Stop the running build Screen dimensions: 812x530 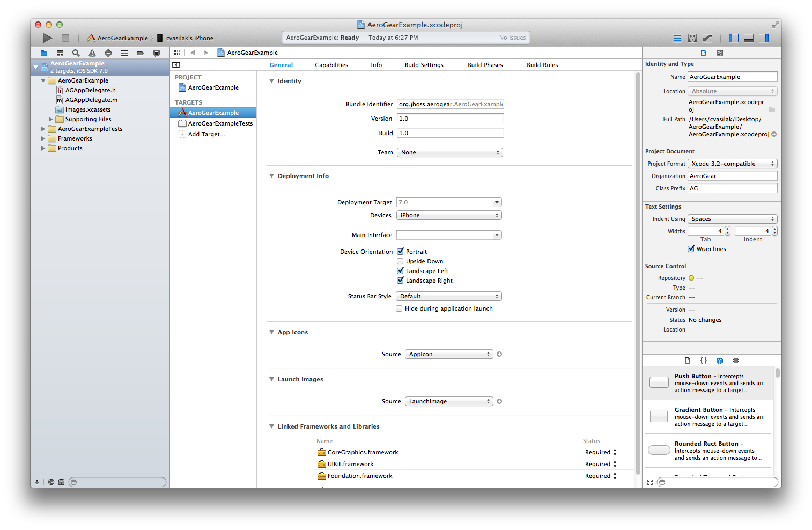(x=65, y=38)
